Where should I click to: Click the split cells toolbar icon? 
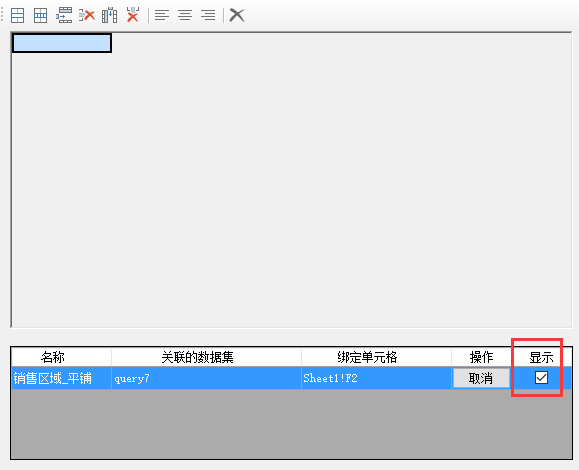[x=40, y=16]
